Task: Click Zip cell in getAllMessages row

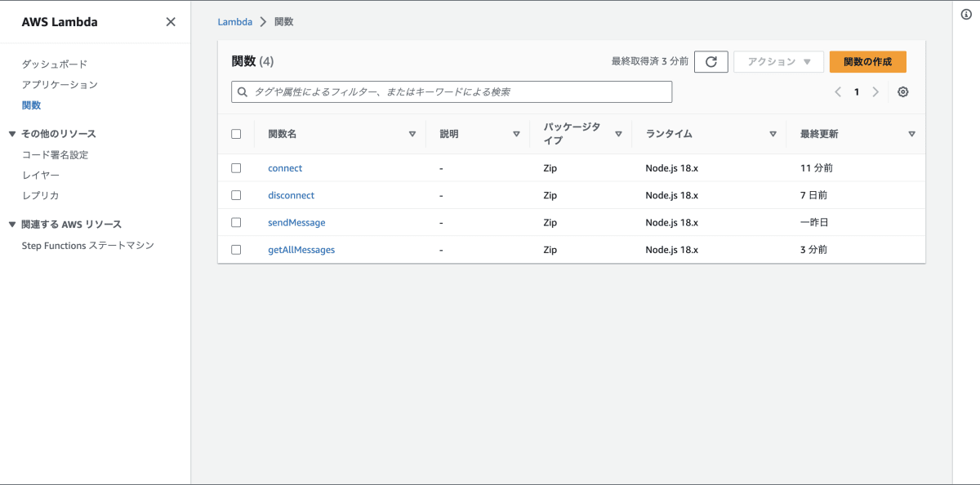Action: coord(550,250)
